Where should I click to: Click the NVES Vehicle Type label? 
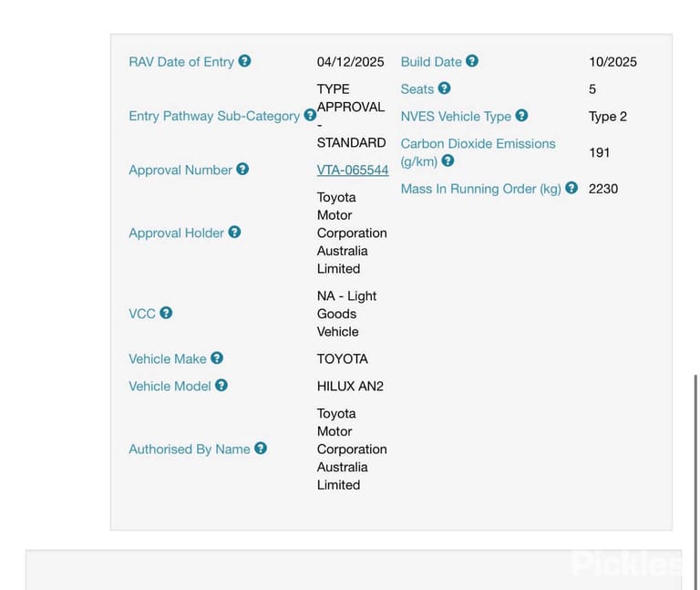coord(456,117)
